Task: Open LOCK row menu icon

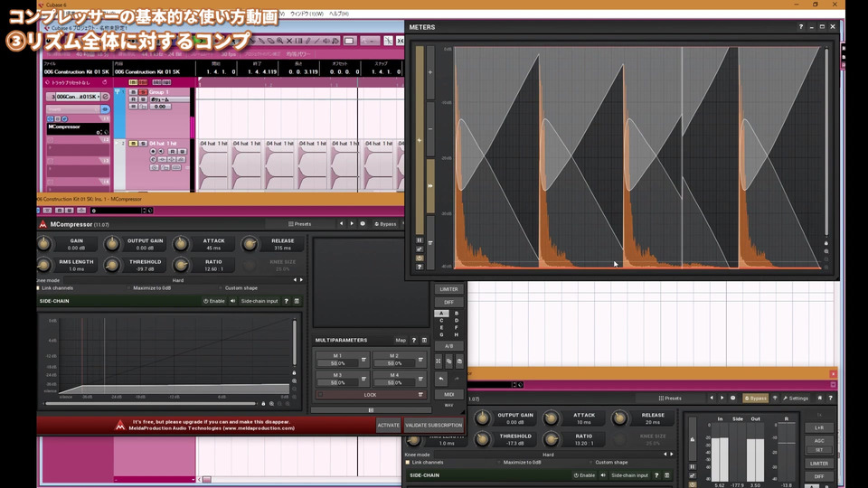Action: [x=420, y=395]
